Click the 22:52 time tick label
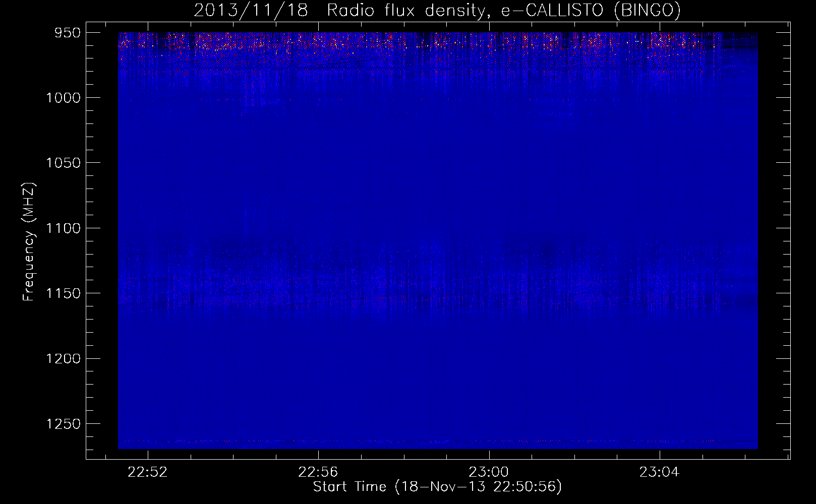 tap(147, 472)
